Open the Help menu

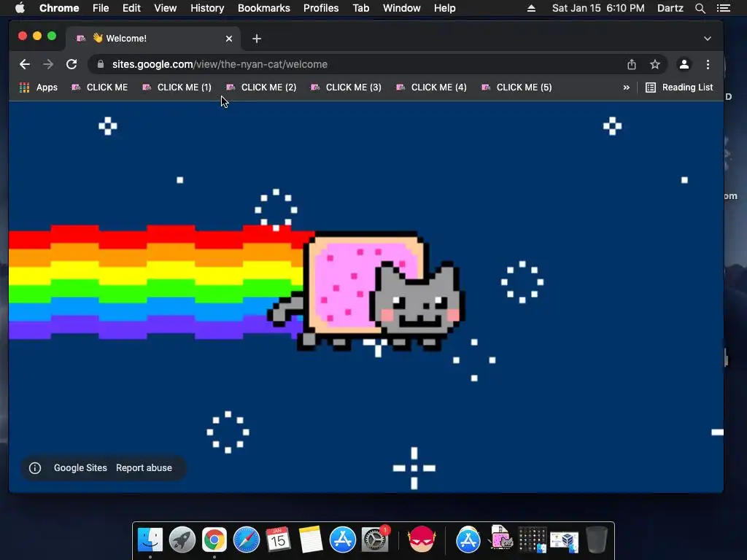(444, 8)
